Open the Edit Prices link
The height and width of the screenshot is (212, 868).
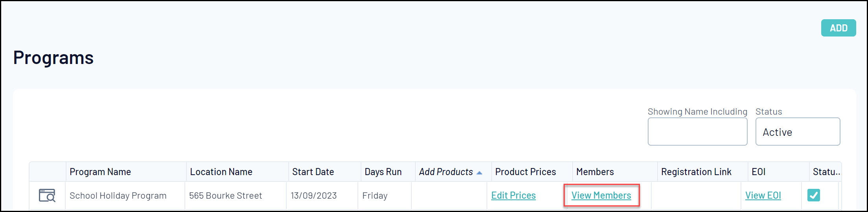point(513,195)
